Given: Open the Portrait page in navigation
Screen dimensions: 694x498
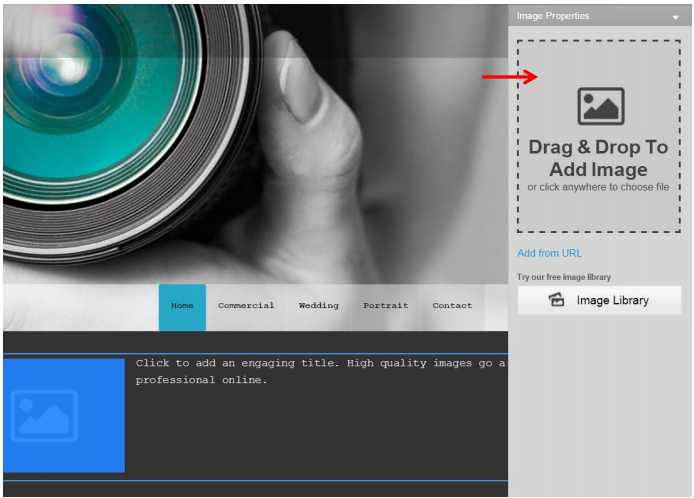Looking at the screenshot, I should click(385, 306).
